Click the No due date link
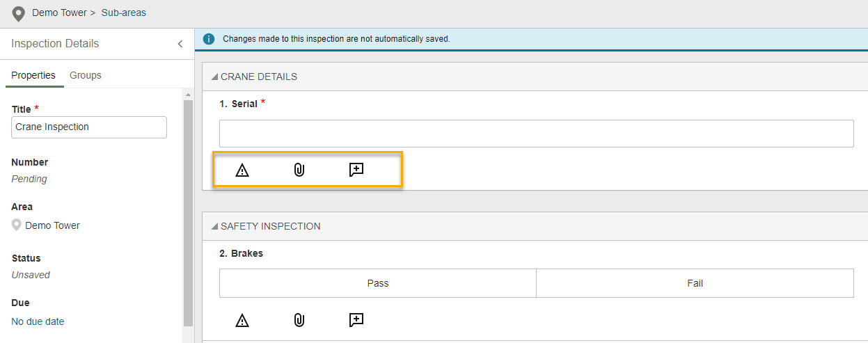This screenshot has width=868, height=343. (38, 321)
